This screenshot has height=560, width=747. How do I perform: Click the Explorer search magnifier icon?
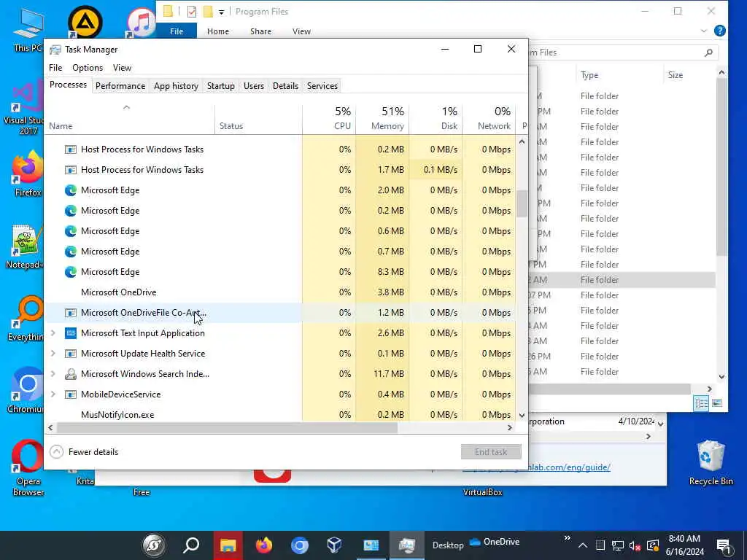click(708, 52)
